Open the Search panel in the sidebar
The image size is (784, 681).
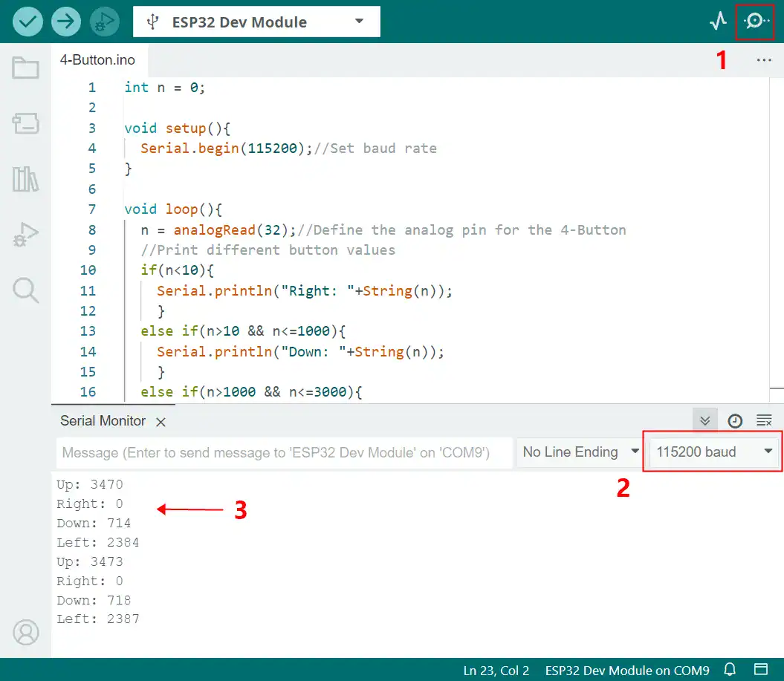[x=26, y=290]
